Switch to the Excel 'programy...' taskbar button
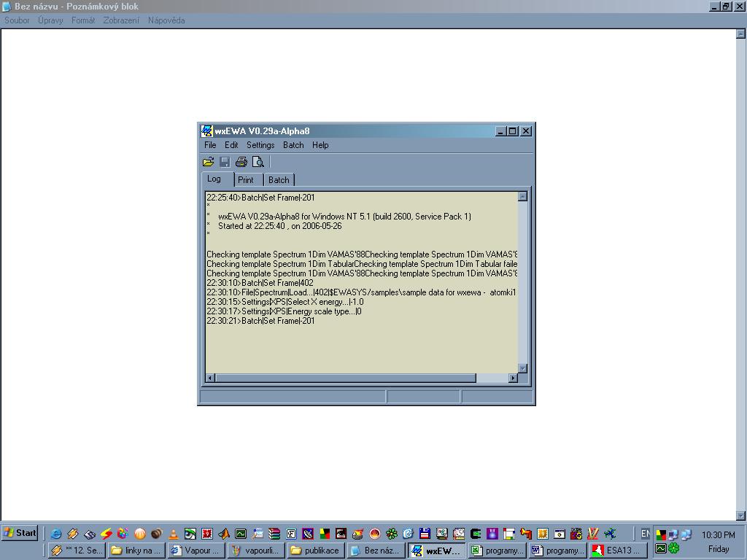This screenshot has width=747, height=560. pyautogui.click(x=497, y=551)
